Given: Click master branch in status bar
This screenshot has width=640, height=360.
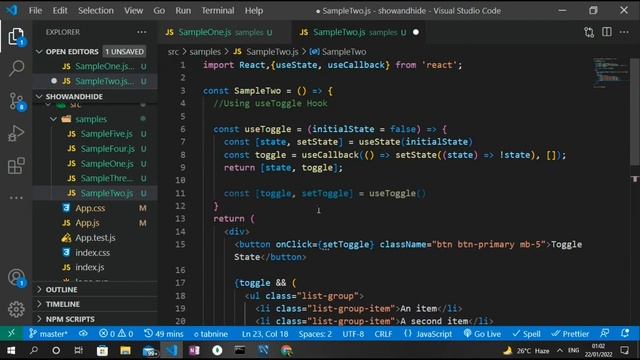Looking at the screenshot, I should 48,333.
